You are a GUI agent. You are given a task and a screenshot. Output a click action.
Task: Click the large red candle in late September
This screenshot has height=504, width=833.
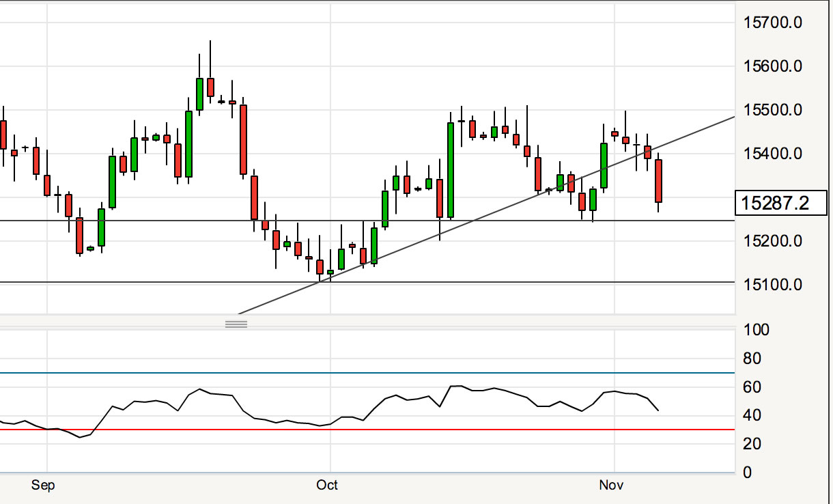tap(243, 139)
